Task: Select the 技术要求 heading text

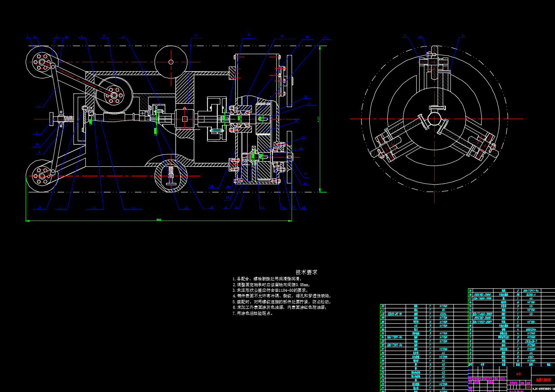Action: pos(307,272)
